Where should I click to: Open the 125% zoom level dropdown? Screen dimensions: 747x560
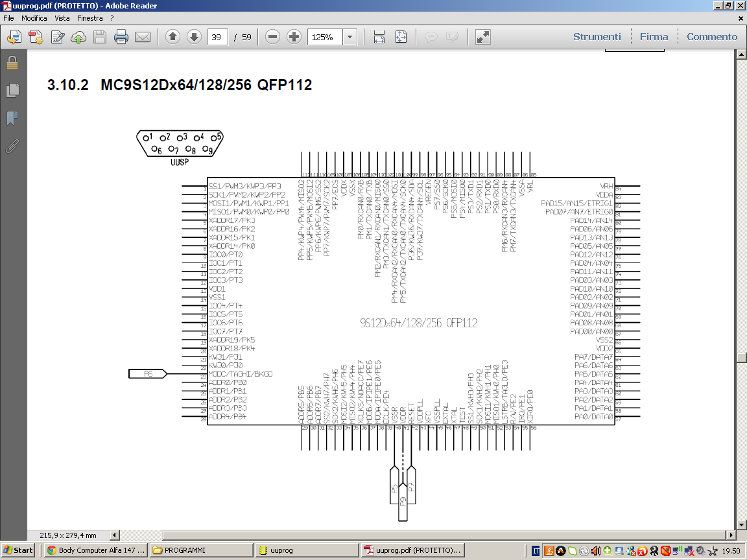(x=350, y=37)
